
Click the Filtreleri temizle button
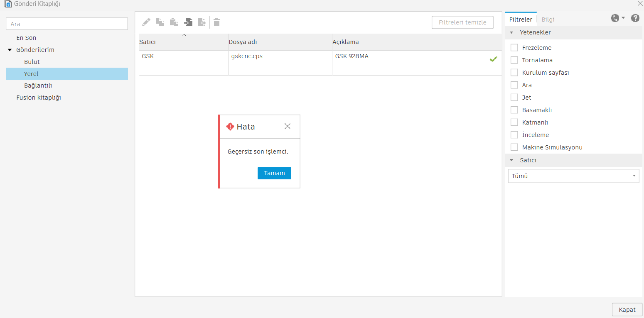pyautogui.click(x=462, y=22)
